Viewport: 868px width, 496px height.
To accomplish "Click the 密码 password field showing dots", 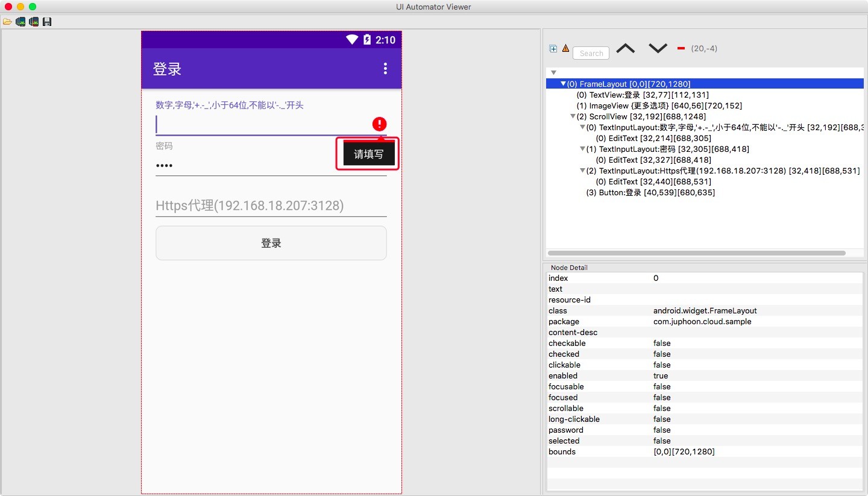I will (271, 166).
